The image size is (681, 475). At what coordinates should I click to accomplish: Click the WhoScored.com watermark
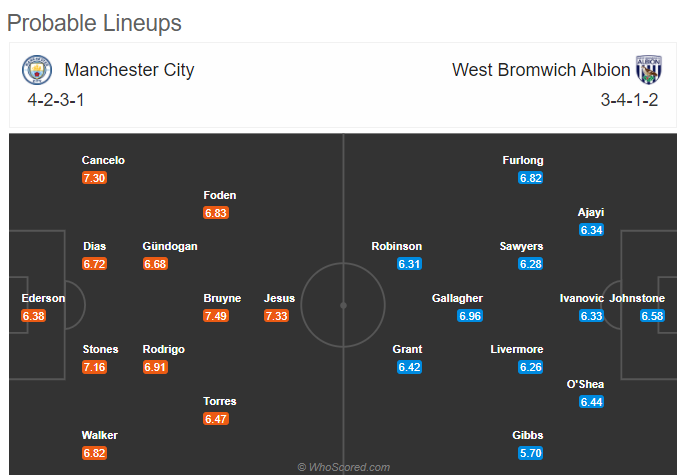pyautogui.click(x=343, y=467)
